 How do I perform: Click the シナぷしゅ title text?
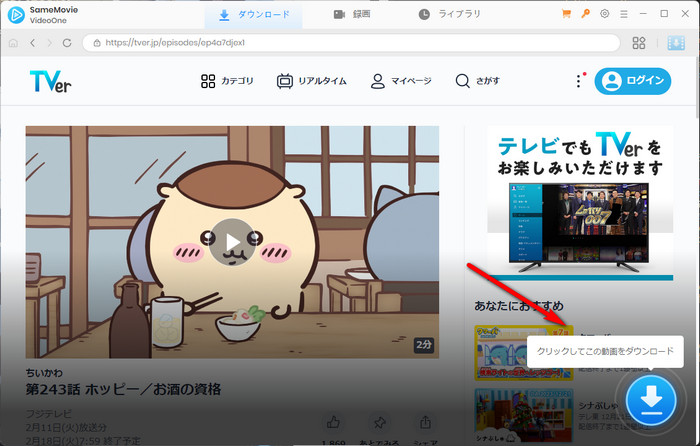[x=598, y=405]
